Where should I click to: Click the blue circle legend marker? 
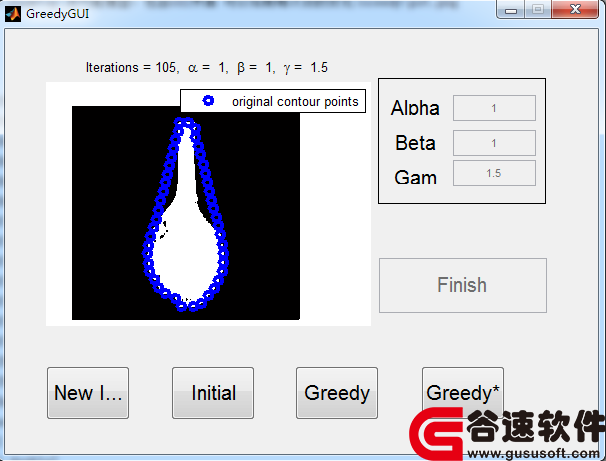click(208, 101)
